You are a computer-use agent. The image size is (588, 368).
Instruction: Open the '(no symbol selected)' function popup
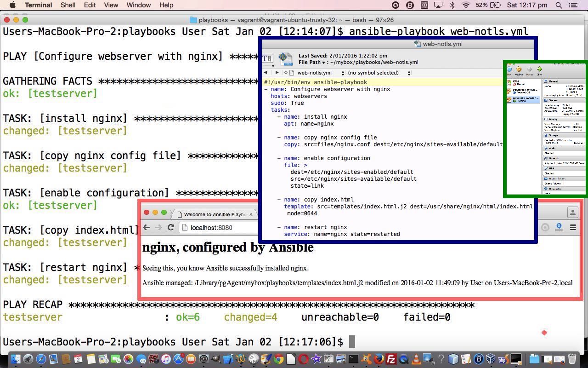click(x=379, y=73)
